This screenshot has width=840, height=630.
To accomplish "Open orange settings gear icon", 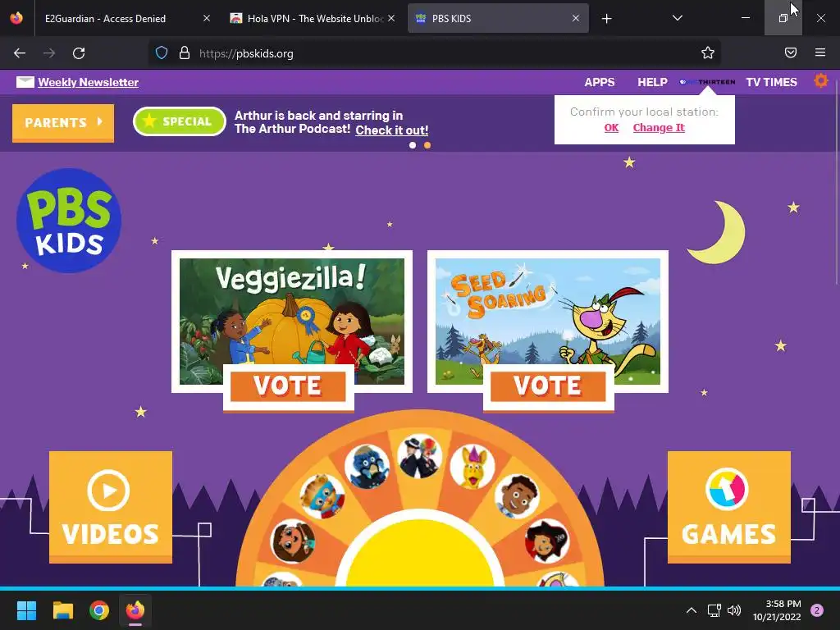I will click(x=820, y=81).
